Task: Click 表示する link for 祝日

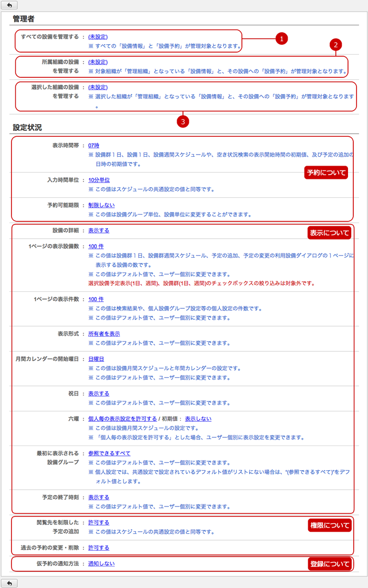Action: (x=98, y=393)
